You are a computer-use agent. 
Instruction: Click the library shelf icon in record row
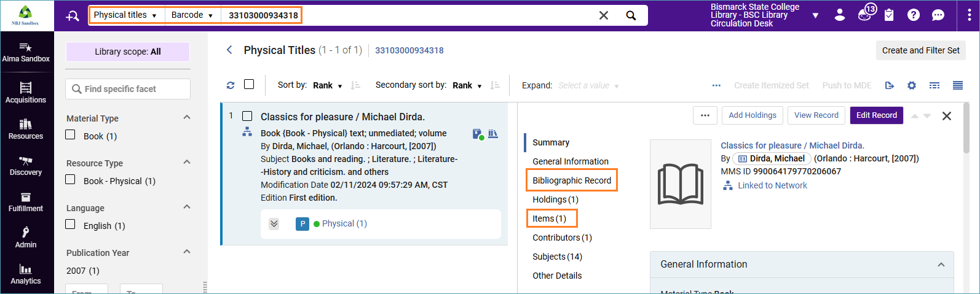pos(493,133)
